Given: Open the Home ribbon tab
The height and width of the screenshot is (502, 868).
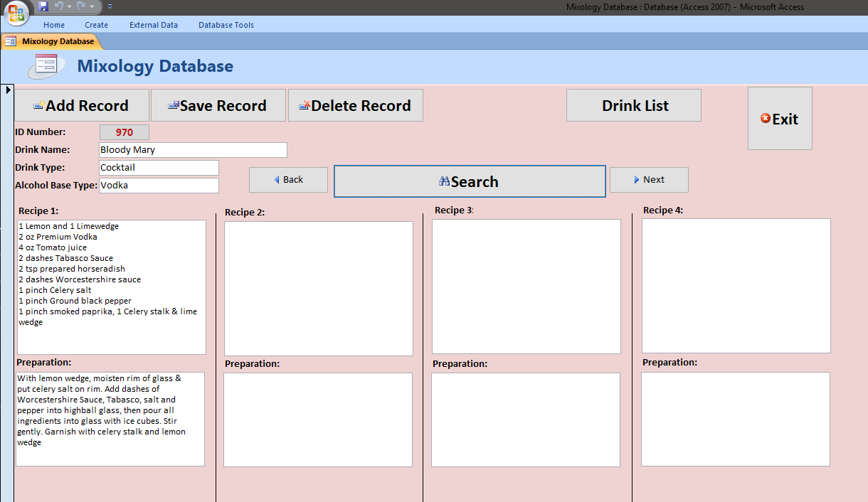Looking at the screenshot, I should point(54,25).
